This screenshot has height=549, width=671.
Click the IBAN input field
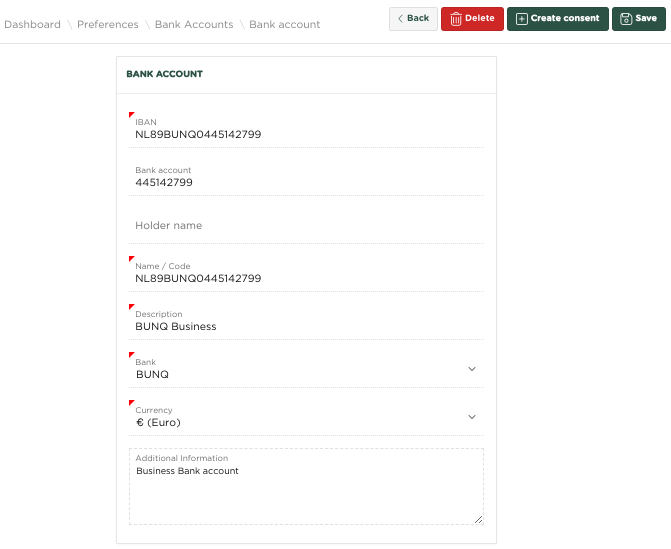tap(306, 130)
